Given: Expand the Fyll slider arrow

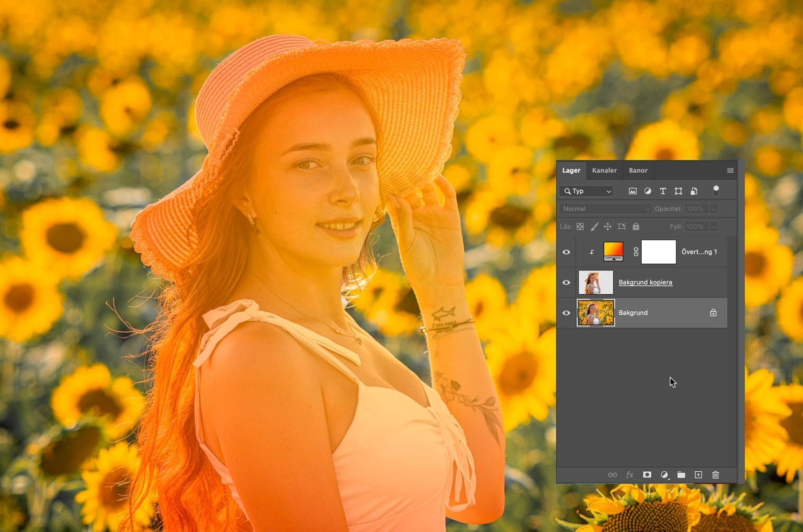Looking at the screenshot, I should [x=714, y=227].
